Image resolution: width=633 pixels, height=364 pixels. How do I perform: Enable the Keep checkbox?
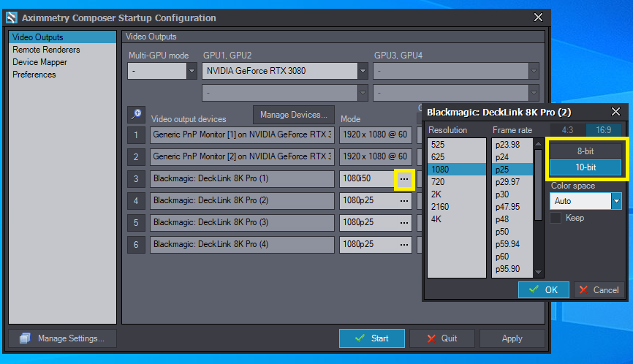(556, 218)
